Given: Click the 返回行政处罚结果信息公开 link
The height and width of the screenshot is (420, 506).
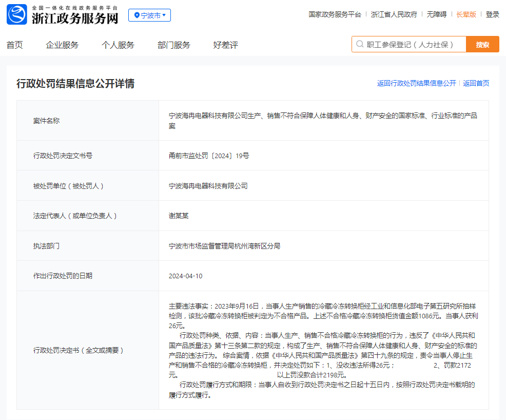Looking at the screenshot, I should pos(417,83).
